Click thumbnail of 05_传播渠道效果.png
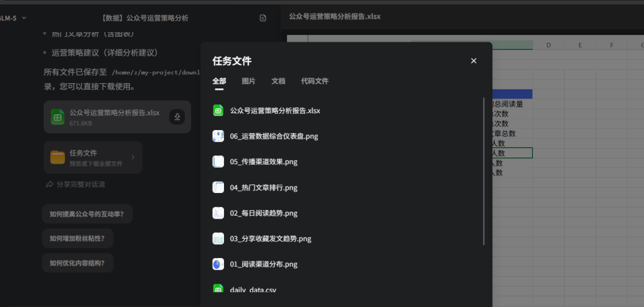The image size is (644, 307). [218, 162]
